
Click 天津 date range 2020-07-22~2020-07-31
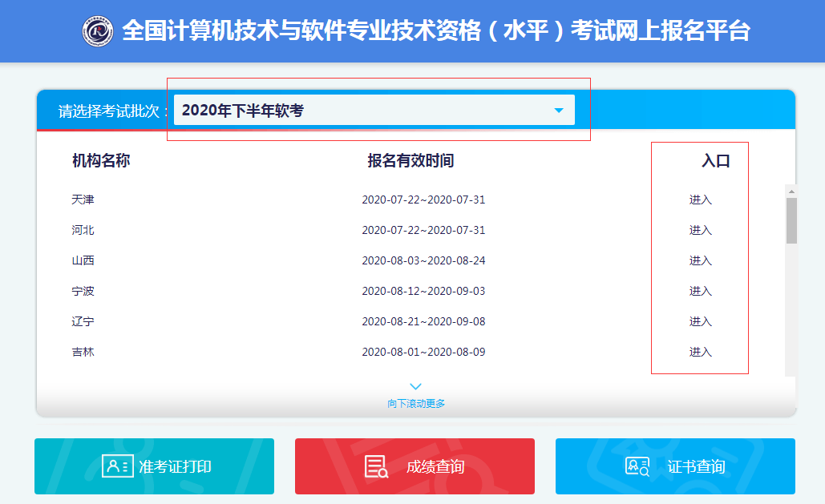click(423, 200)
